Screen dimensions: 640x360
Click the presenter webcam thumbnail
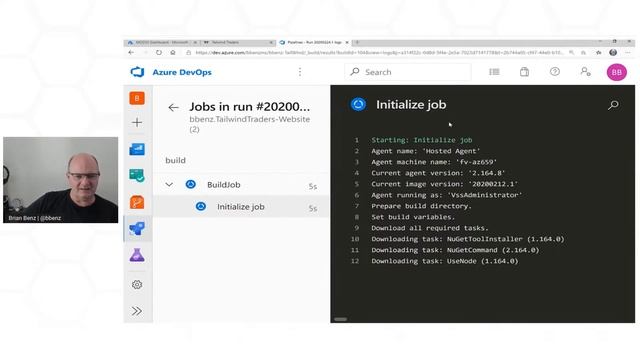(60, 180)
